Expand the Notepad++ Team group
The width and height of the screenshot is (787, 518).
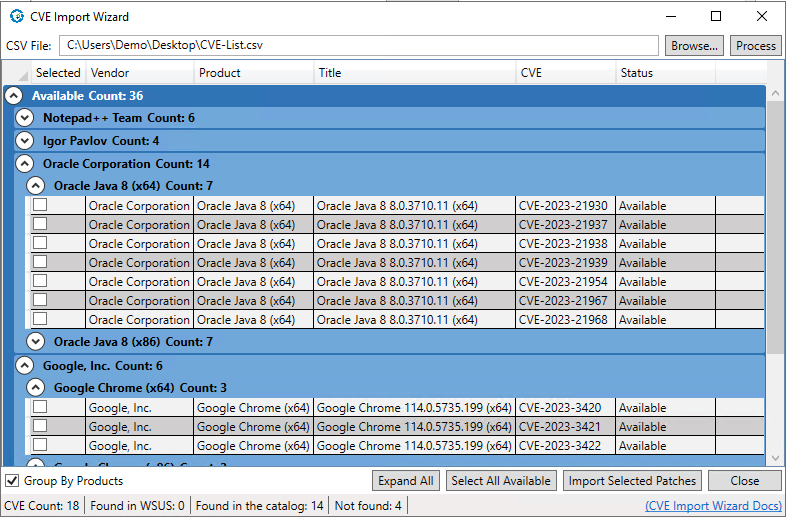pyautogui.click(x=25, y=118)
